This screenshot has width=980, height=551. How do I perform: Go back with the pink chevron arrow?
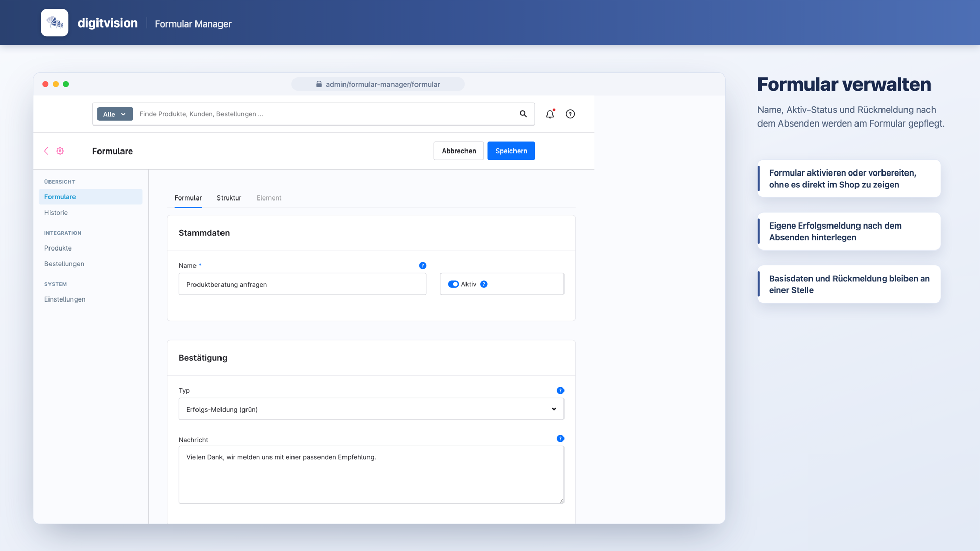tap(46, 151)
